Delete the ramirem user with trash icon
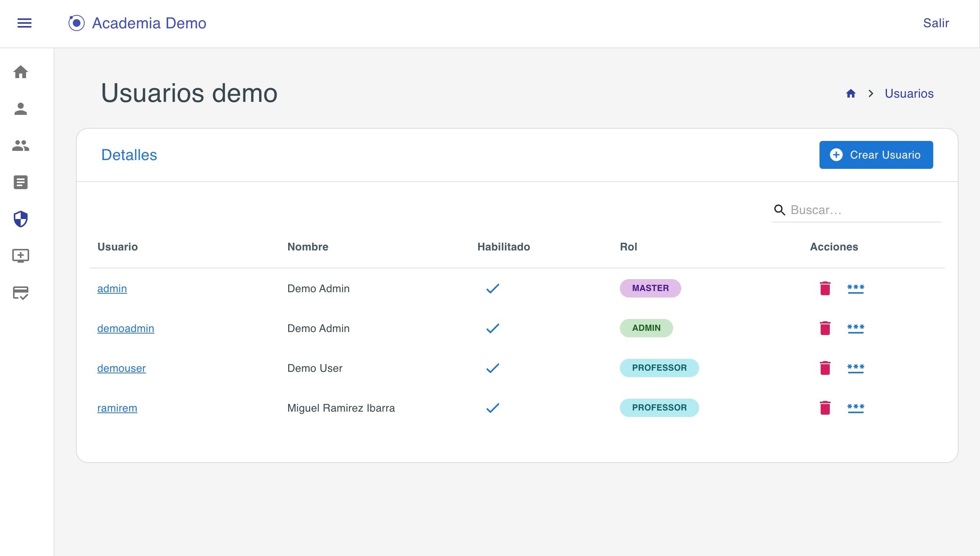Viewport: 980px width, 556px height. [x=825, y=408]
